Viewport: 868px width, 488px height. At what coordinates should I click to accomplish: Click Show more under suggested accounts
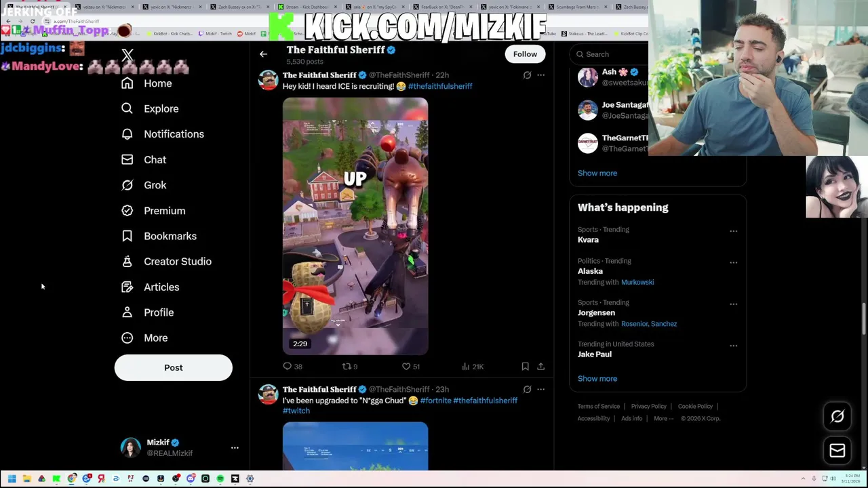(597, 173)
